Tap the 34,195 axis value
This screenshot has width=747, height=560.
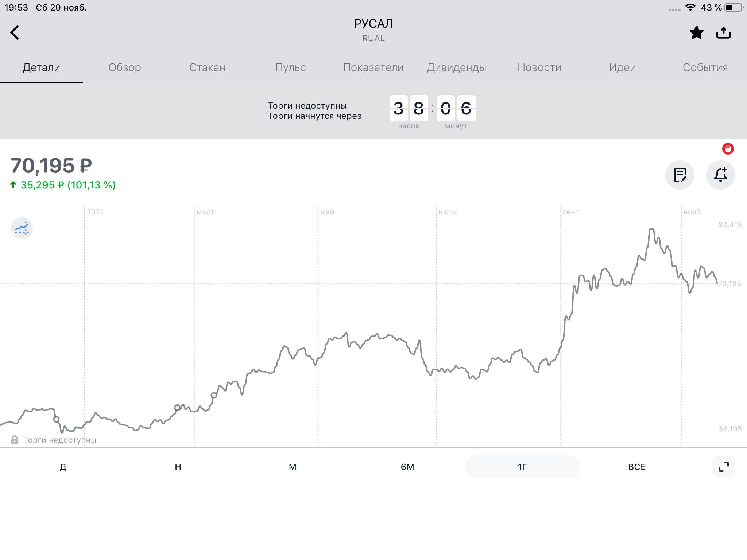point(730,429)
